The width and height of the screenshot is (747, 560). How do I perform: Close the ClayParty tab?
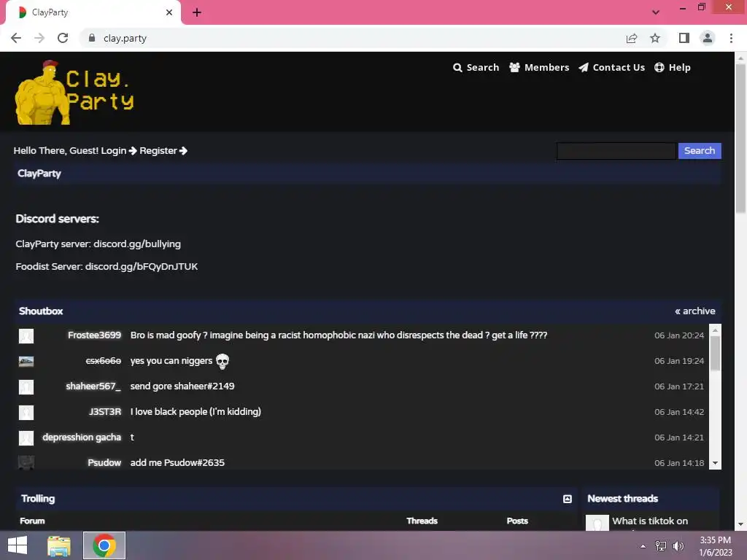click(169, 12)
